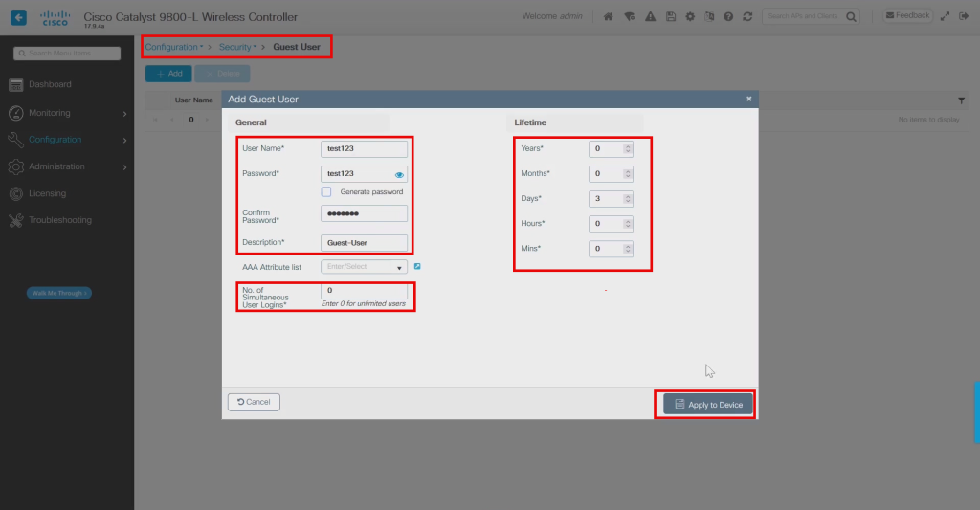This screenshot has height=510, width=980.
Task: Go to the home icon in header
Action: [x=608, y=17]
